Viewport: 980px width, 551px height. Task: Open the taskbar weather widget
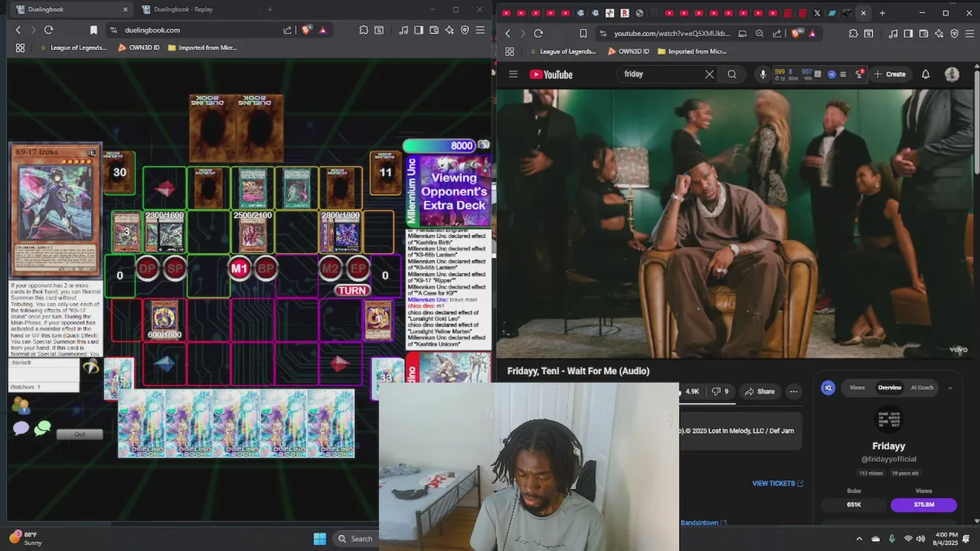tap(25, 539)
